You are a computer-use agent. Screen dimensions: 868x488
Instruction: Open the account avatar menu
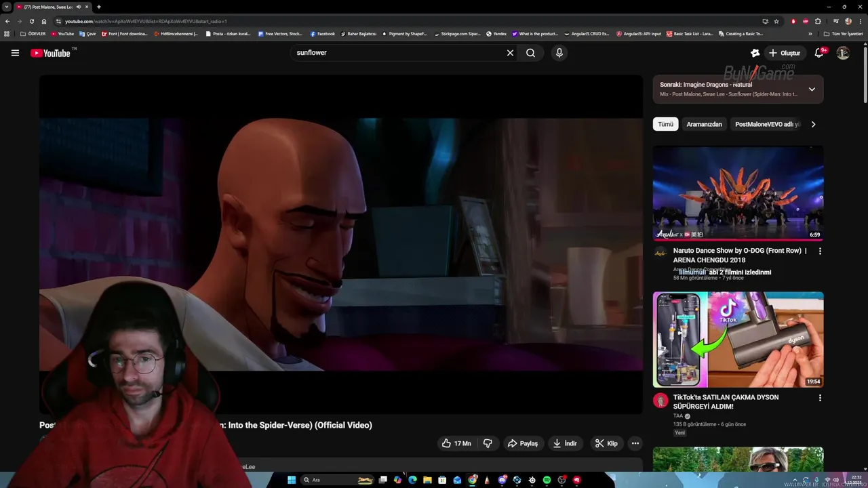click(x=843, y=53)
